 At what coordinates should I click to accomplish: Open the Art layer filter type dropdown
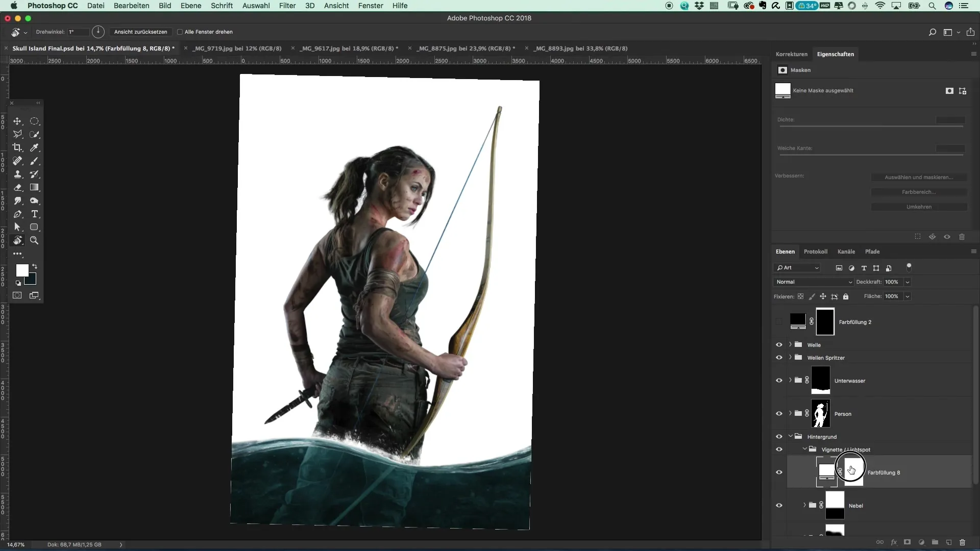point(797,268)
